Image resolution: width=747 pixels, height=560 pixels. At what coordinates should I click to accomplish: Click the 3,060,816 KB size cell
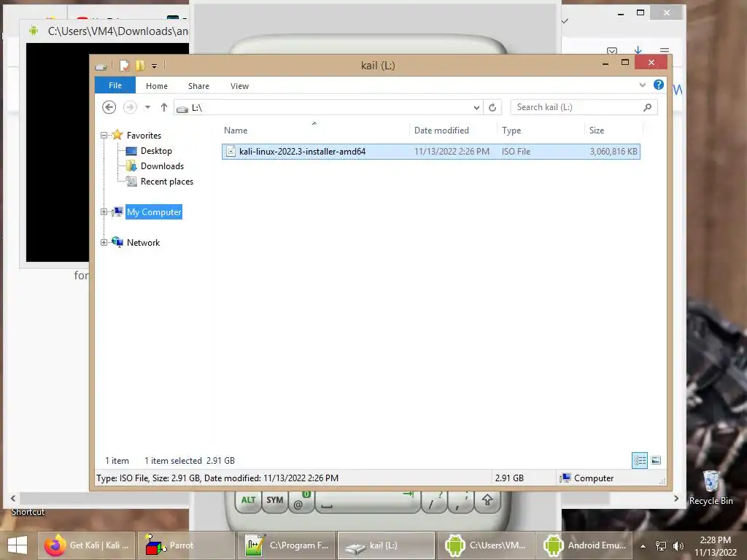(x=614, y=152)
